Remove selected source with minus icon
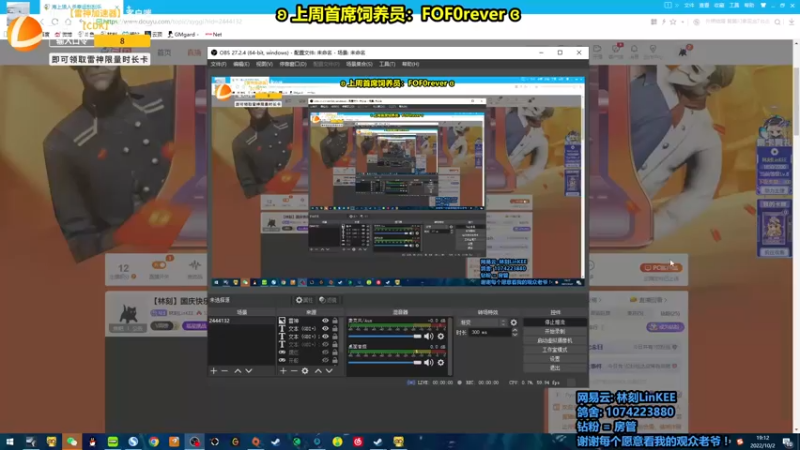 (294, 371)
